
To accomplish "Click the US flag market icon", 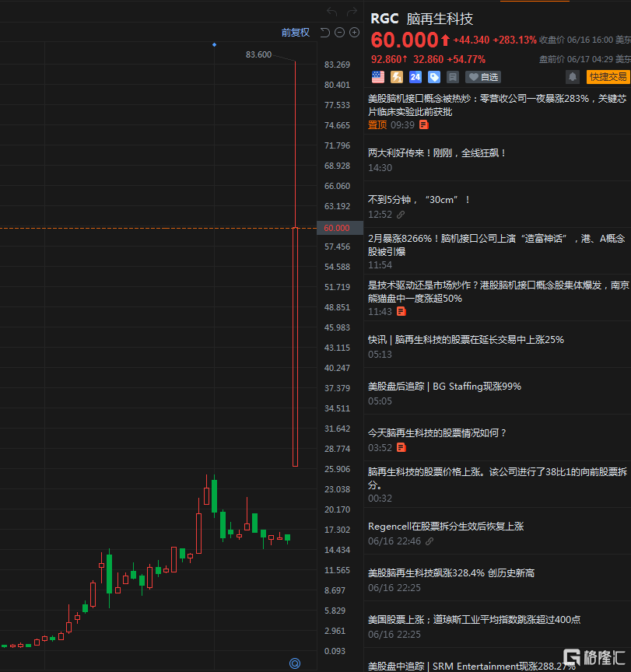I will coord(378,77).
